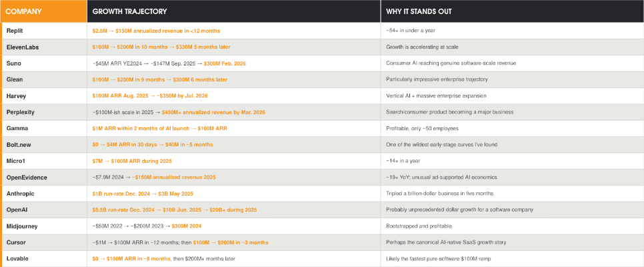Select the Perplexity company cell
644x267 pixels.
click(x=43, y=112)
